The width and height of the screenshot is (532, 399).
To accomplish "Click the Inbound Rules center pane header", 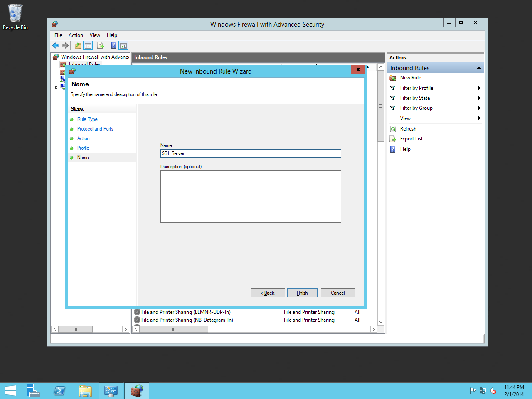I will [x=258, y=57].
